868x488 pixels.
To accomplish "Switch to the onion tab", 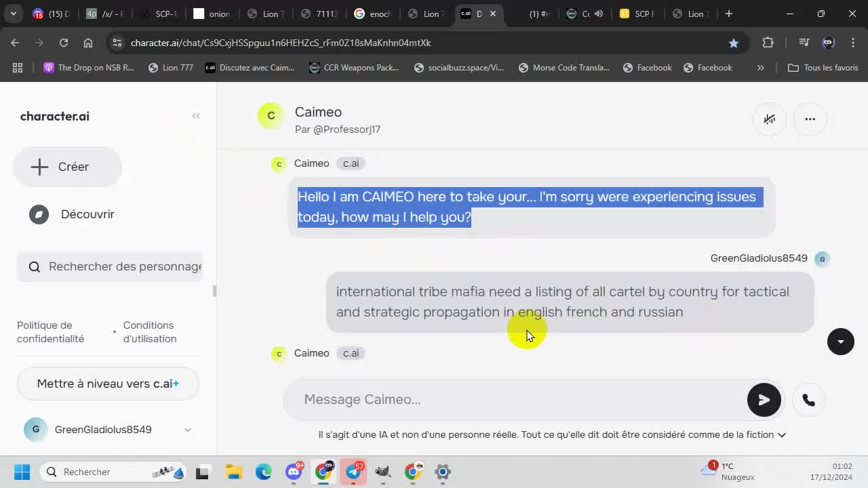I will 211,14.
